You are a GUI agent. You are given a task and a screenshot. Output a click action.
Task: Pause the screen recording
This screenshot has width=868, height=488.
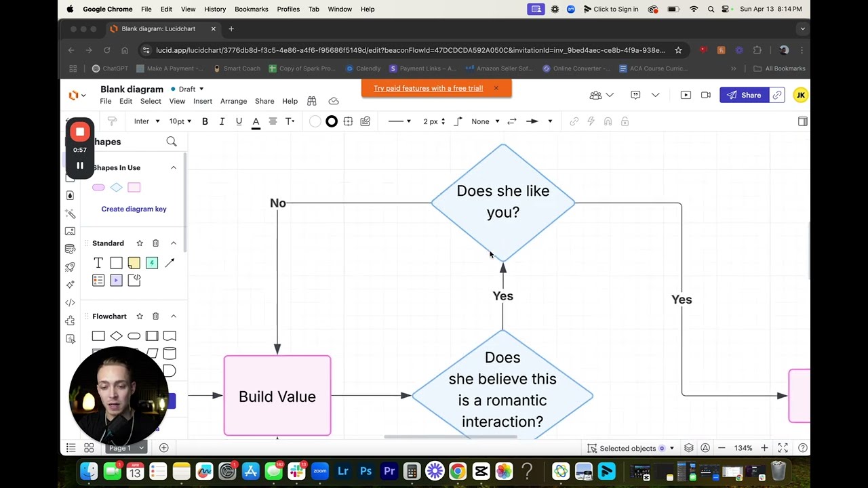[80, 165]
